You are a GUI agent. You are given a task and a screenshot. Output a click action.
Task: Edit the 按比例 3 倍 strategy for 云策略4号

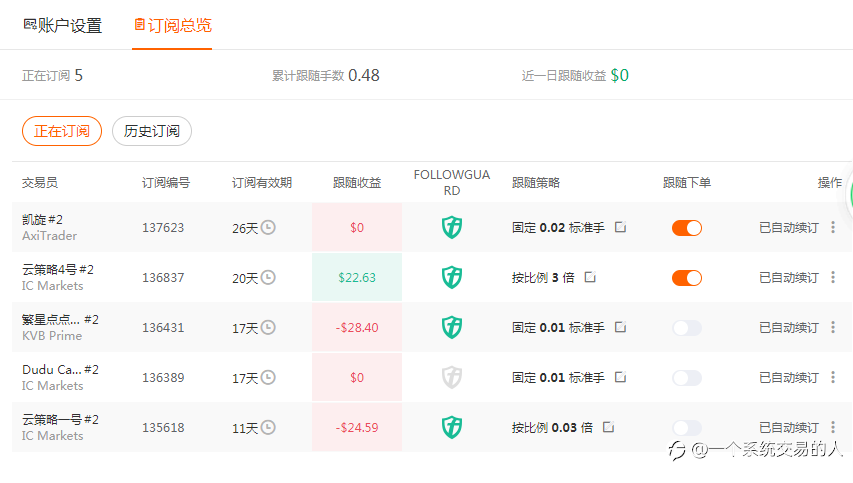click(x=590, y=277)
